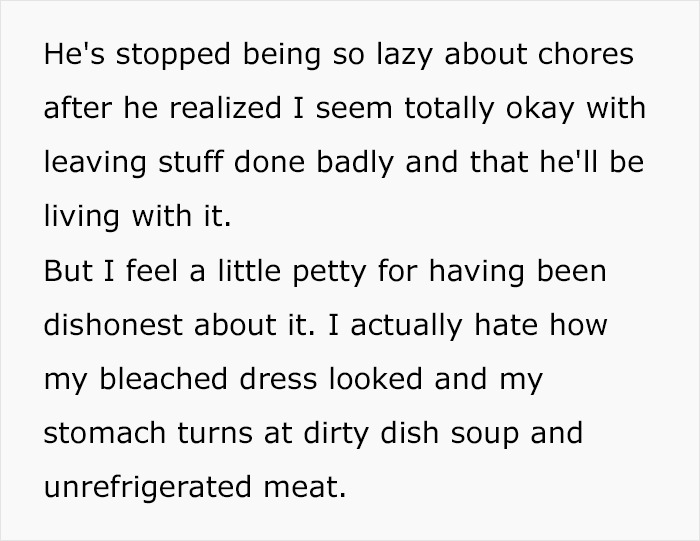The height and width of the screenshot is (541, 700).
Task: Place cursor on the word "dishonest"
Action: 113,325
